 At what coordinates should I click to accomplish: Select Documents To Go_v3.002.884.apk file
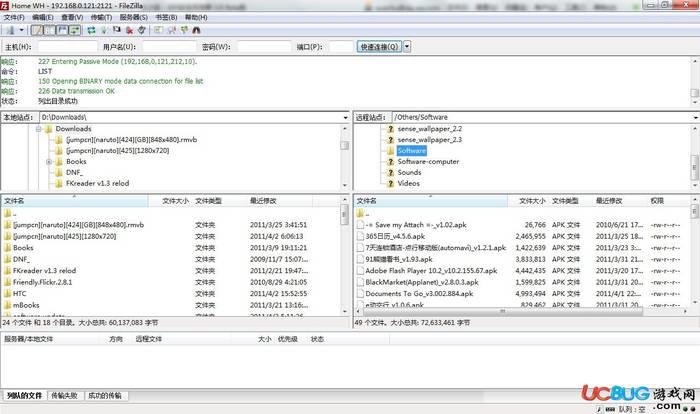[419, 294]
